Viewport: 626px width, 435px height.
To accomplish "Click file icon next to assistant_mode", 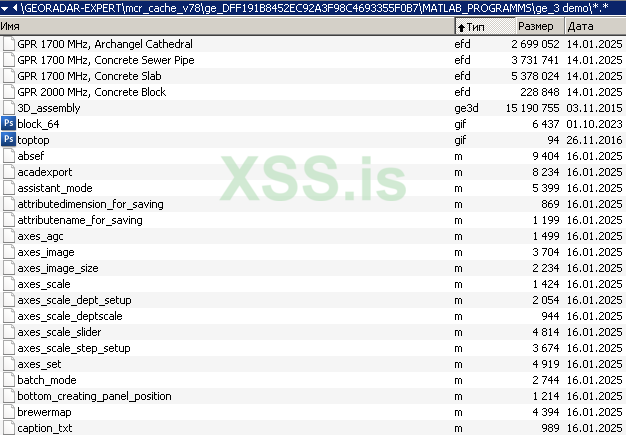I will [x=8, y=188].
